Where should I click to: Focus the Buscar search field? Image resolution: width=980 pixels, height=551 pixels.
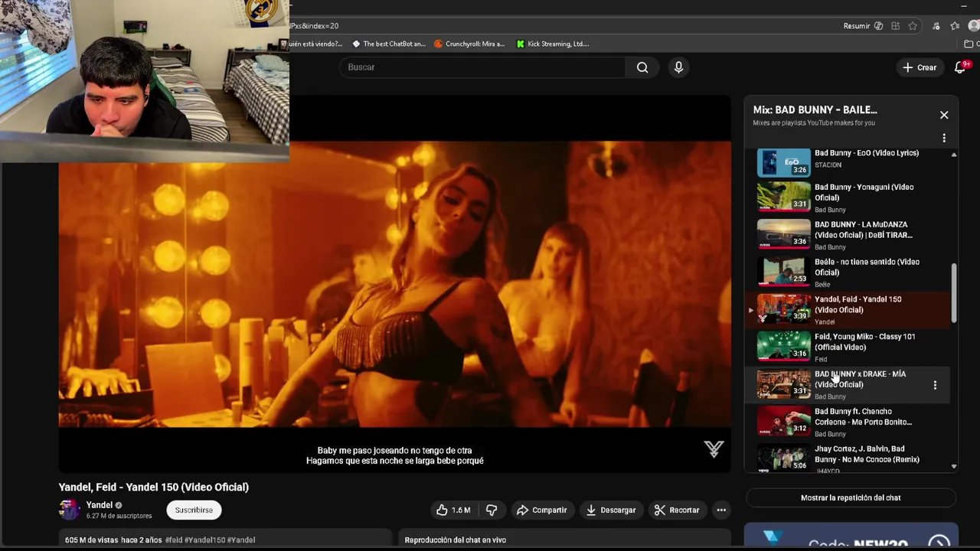[482, 67]
